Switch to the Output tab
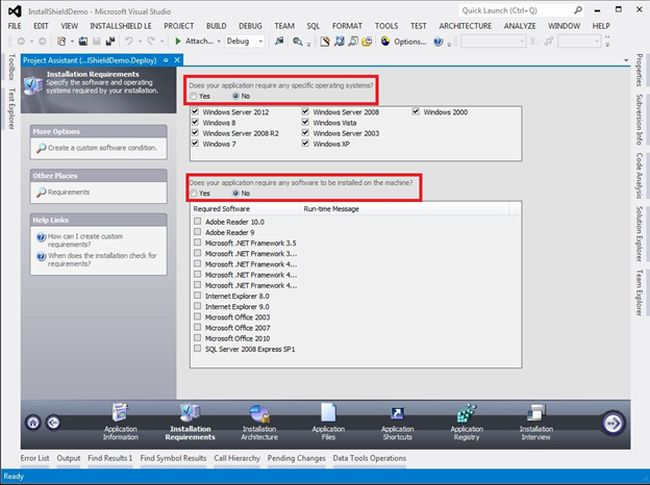 pos(68,458)
